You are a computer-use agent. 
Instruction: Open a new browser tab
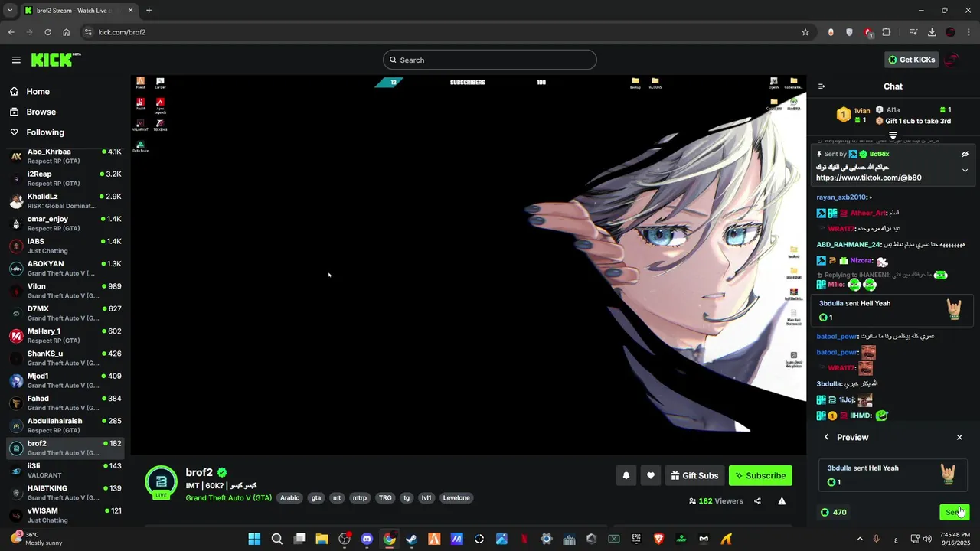[x=149, y=10]
